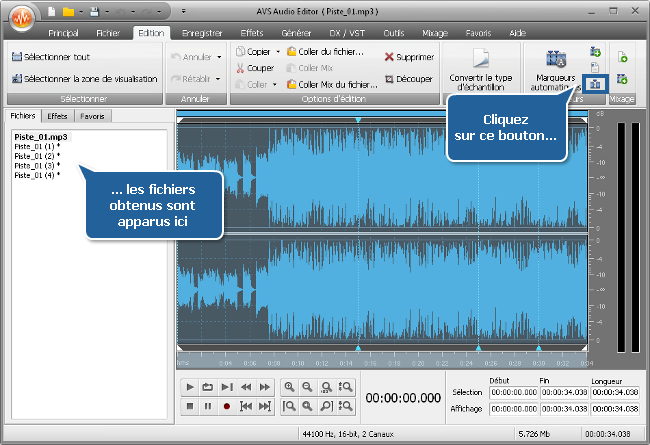Open the Aide ribbon tab
The height and width of the screenshot is (445, 650).
coord(517,33)
